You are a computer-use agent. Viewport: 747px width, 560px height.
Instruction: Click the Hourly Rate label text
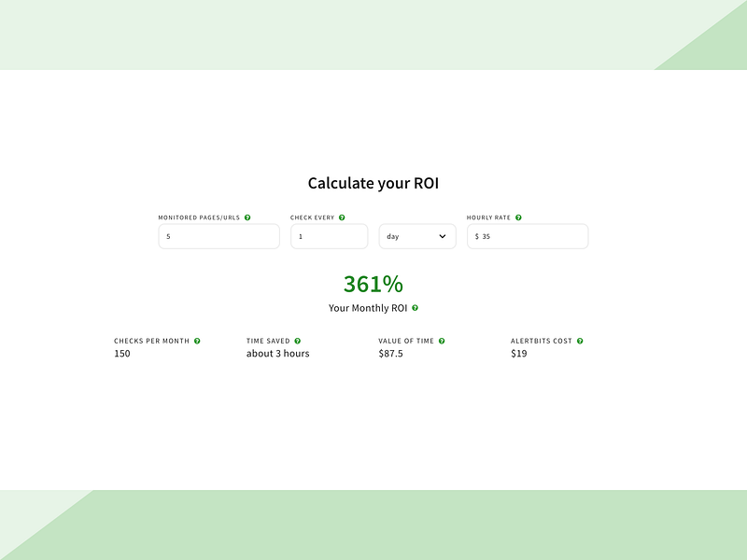coord(488,217)
